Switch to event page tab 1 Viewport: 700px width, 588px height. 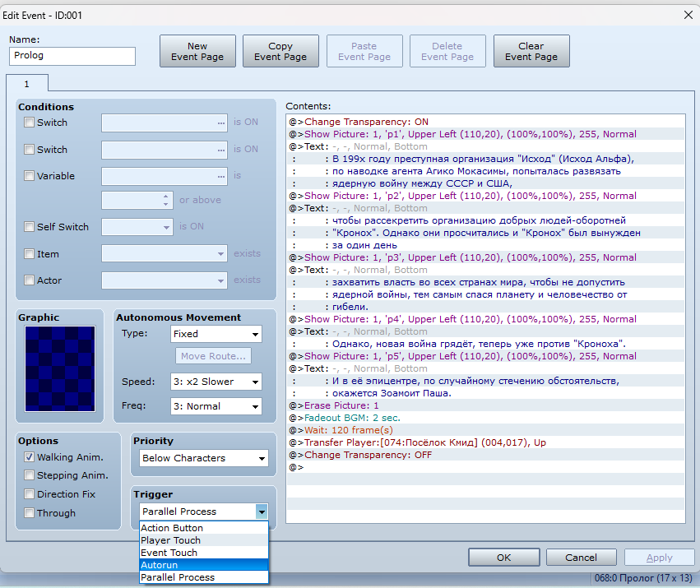click(x=27, y=84)
